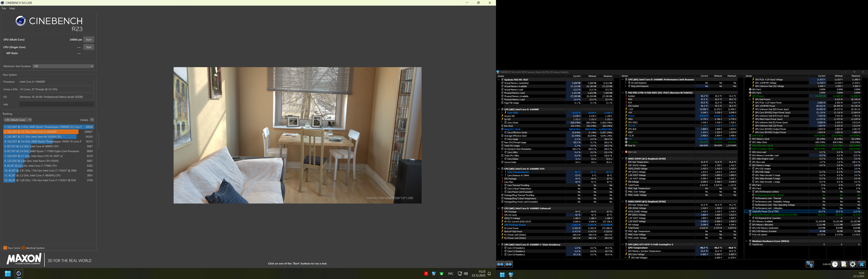Select the orange Intel Core i5-14600KF ranking bar
The height and width of the screenshot is (279, 868).
click(x=41, y=132)
